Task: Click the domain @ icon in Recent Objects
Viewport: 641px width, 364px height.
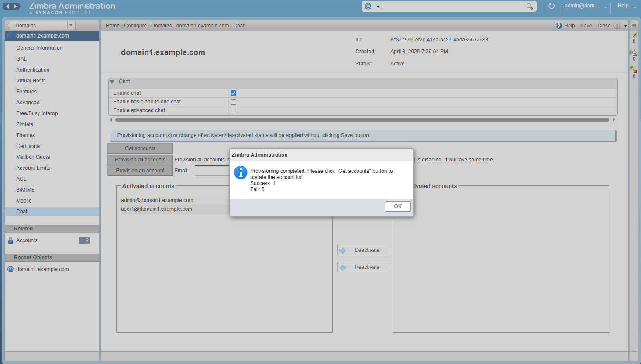Action: click(x=10, y=269)
